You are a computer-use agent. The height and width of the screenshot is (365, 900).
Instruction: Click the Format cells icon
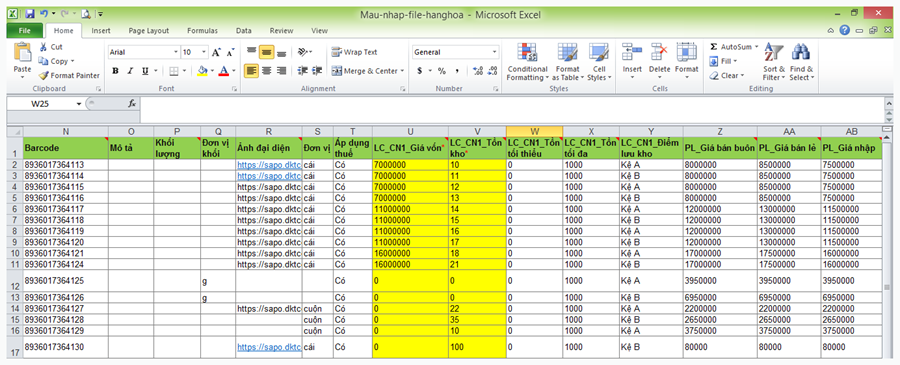pyautogui.click(x=686, y=52)
